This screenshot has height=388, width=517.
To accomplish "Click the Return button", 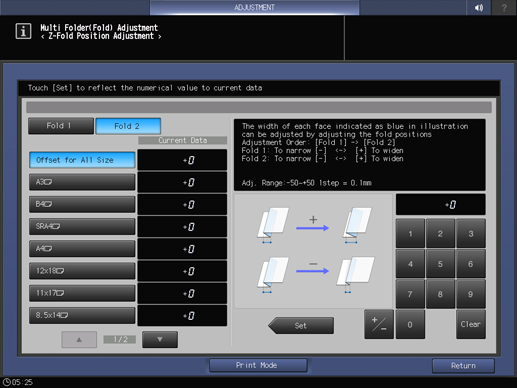I will tap(463, 366).
